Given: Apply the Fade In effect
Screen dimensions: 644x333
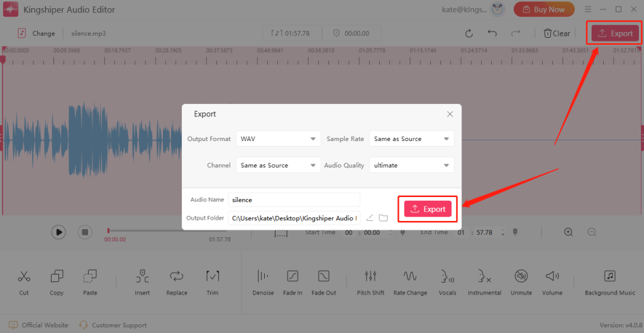Looking at the screenshot, I should [x=292, y=283].
